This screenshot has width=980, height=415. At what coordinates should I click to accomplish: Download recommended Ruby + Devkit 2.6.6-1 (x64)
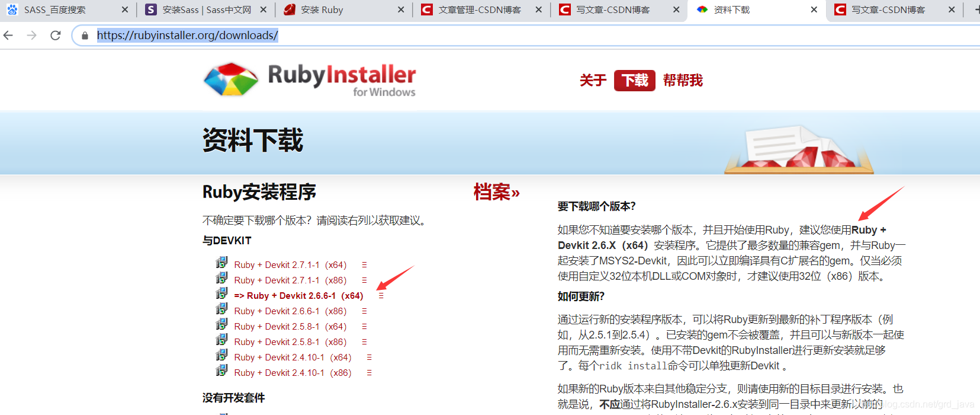coord(298,296)
